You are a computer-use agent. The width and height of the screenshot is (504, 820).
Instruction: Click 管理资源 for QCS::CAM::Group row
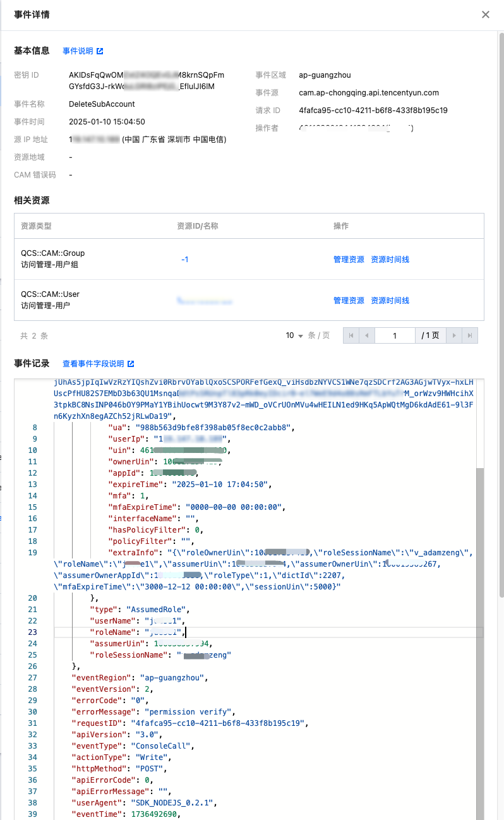[349, 259]
